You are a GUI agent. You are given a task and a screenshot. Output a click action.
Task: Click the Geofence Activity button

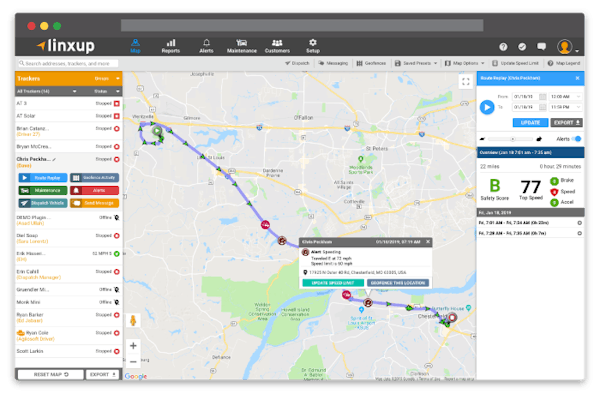pos(95,178)
